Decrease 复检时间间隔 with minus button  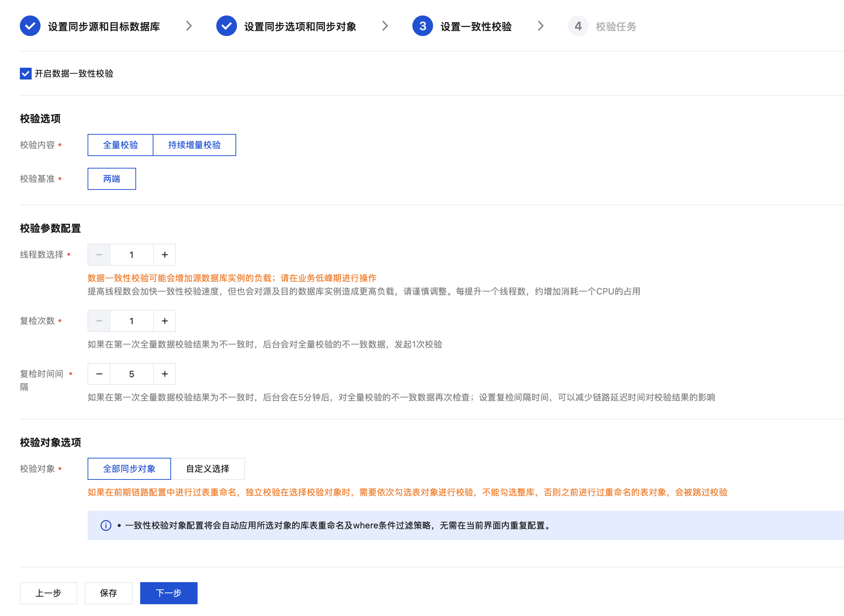pyautogui.click(x=99, y=374)
